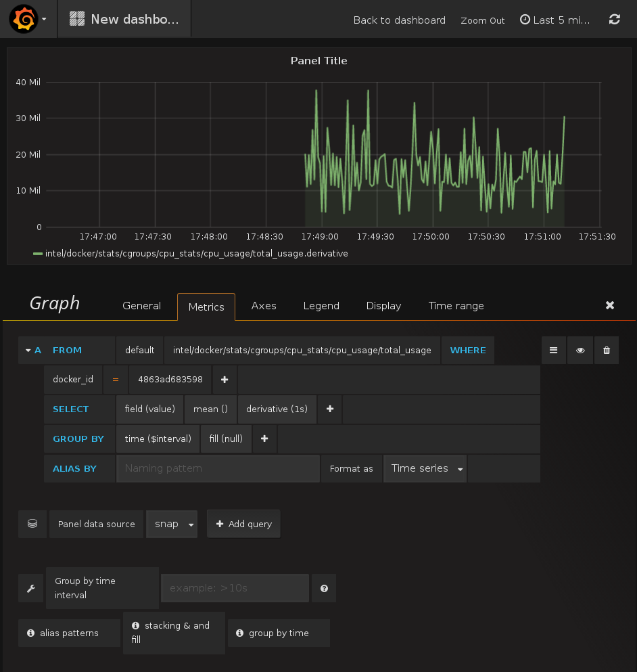Toggle query A visibility with the eye icon

(x=580, y=351)
